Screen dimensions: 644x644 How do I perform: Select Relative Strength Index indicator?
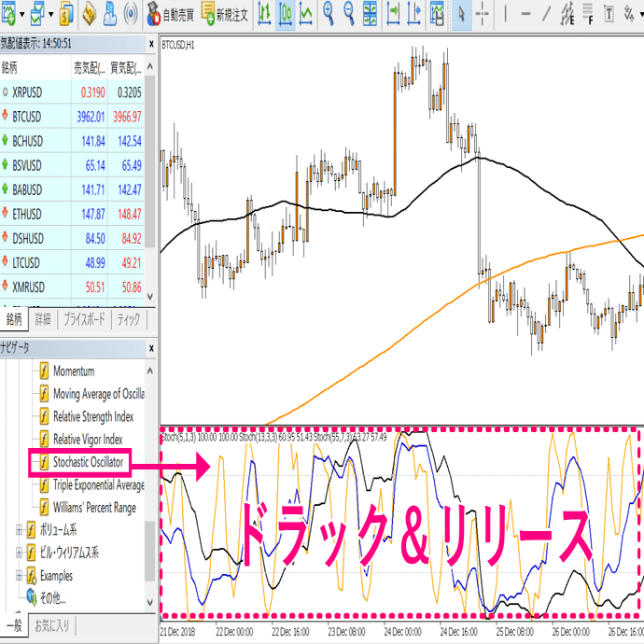87,416
